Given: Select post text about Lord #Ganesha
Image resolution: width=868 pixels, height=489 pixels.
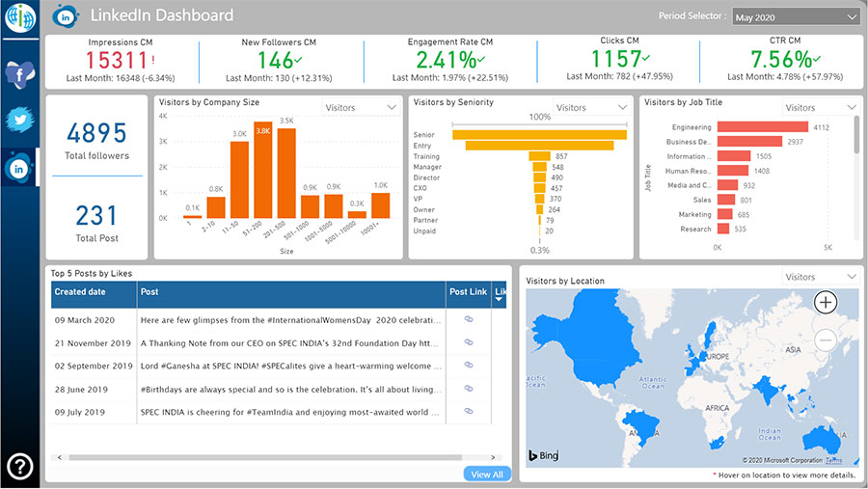Looking at the screenshot, I should pyautogui.click(x=290, y=367).
